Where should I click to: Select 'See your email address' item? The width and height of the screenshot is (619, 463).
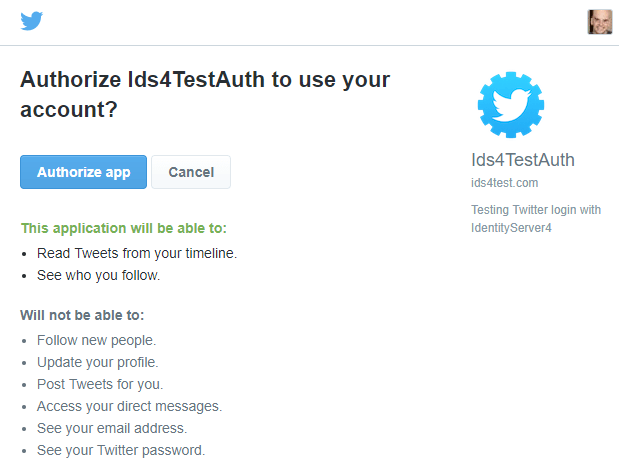click(112, 428)
